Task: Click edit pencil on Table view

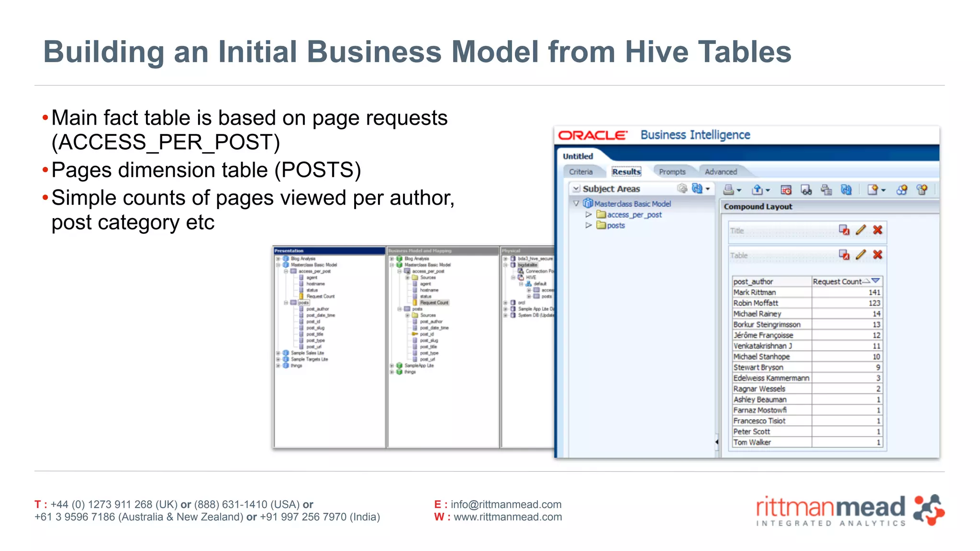Action: click(860, 255)
